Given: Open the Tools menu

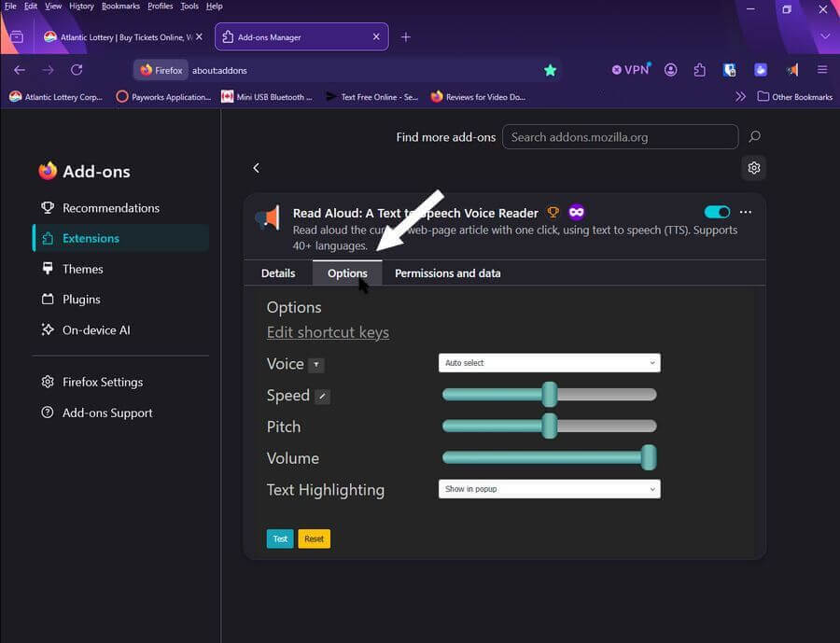Looking at the screenshot, I should pos(189,6).
